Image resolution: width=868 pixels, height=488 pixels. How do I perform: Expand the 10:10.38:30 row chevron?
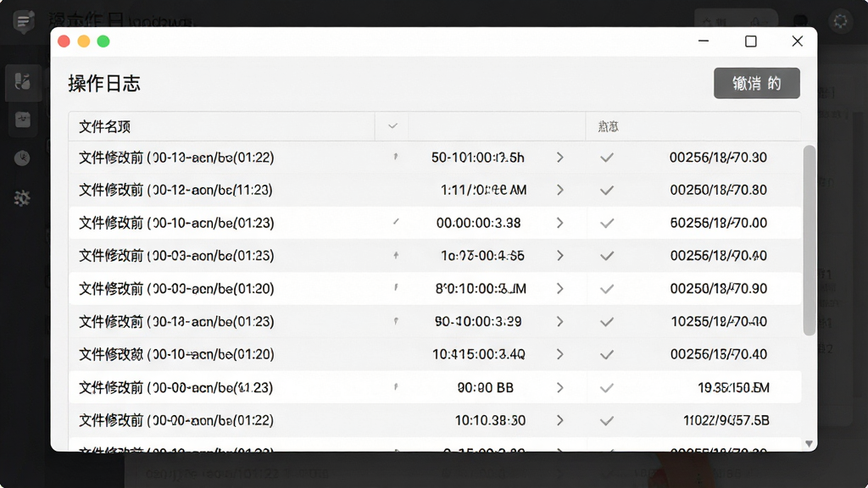[559, 420]
